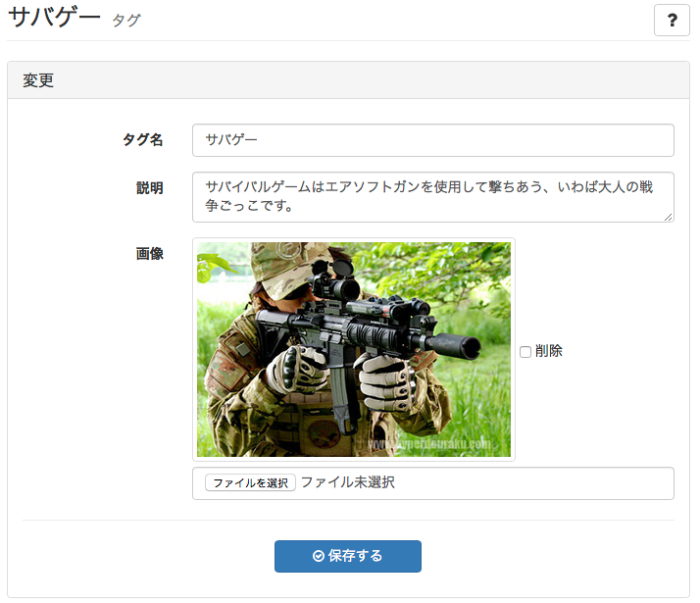Screen dimensions: 700x603
Task: Click the ファイル未選択 status text
Action: pyautogui.click(x=348, y=482)
